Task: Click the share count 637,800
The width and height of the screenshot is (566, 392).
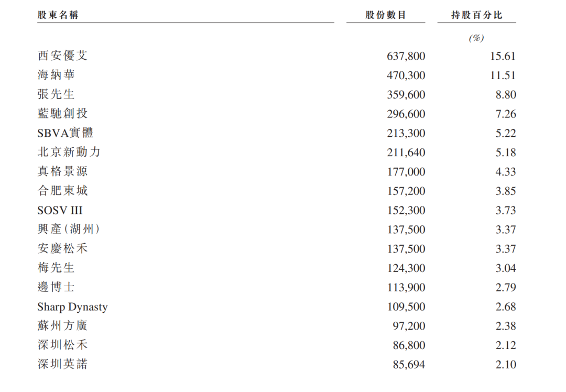Action: [406, 56]
